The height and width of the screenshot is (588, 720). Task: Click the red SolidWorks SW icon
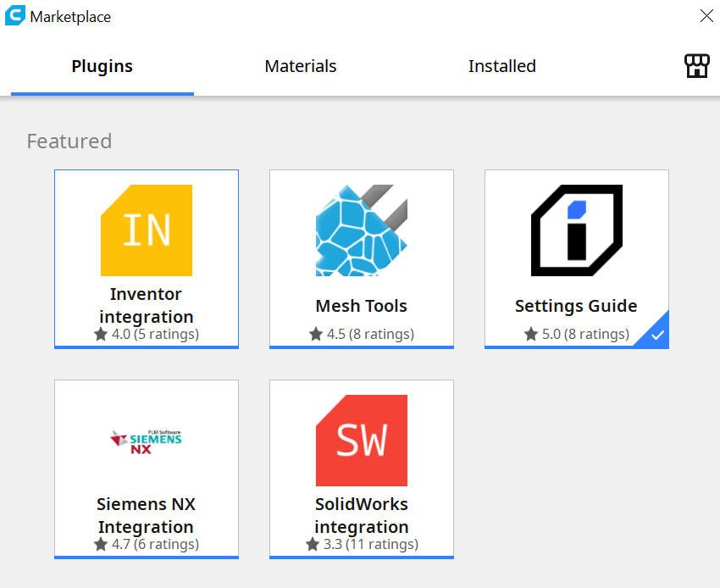[x=362, y=440]
